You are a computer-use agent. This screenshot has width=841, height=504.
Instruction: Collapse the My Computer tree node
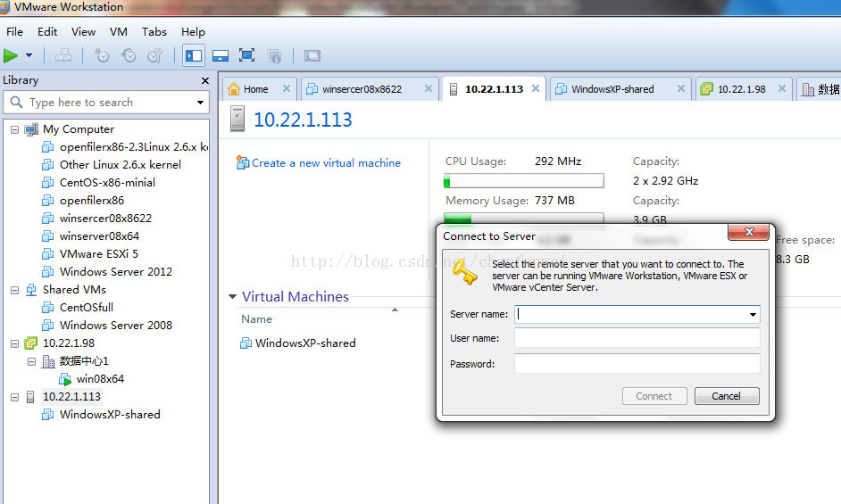pos(14,129)
